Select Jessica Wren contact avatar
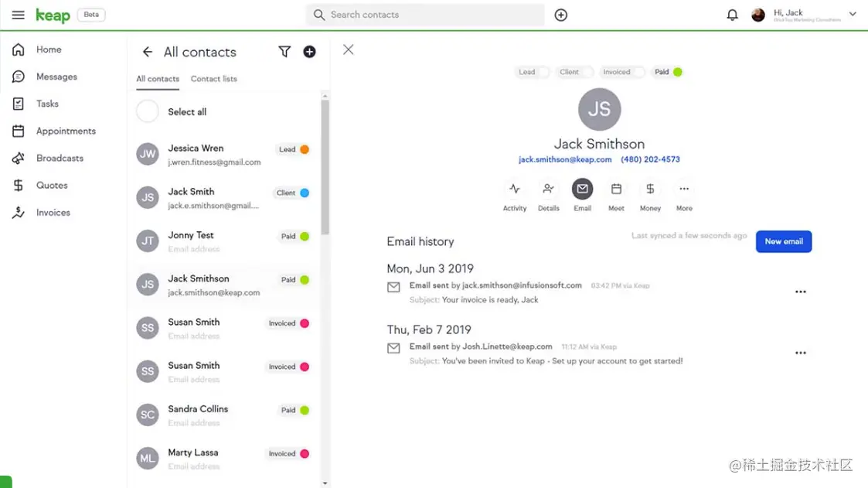The image size is (868, 488). tap(148, 154)
